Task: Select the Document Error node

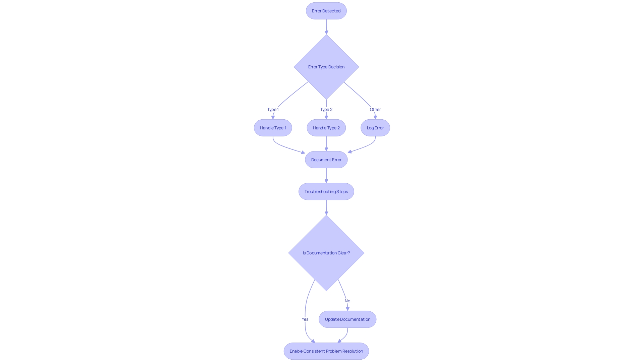Action: pos(326,160)
